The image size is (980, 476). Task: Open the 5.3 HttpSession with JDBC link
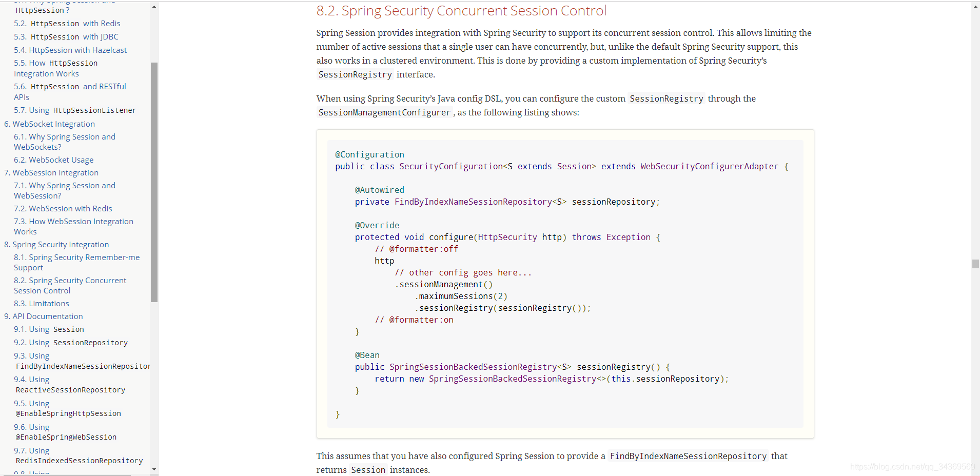click(66, 37)
